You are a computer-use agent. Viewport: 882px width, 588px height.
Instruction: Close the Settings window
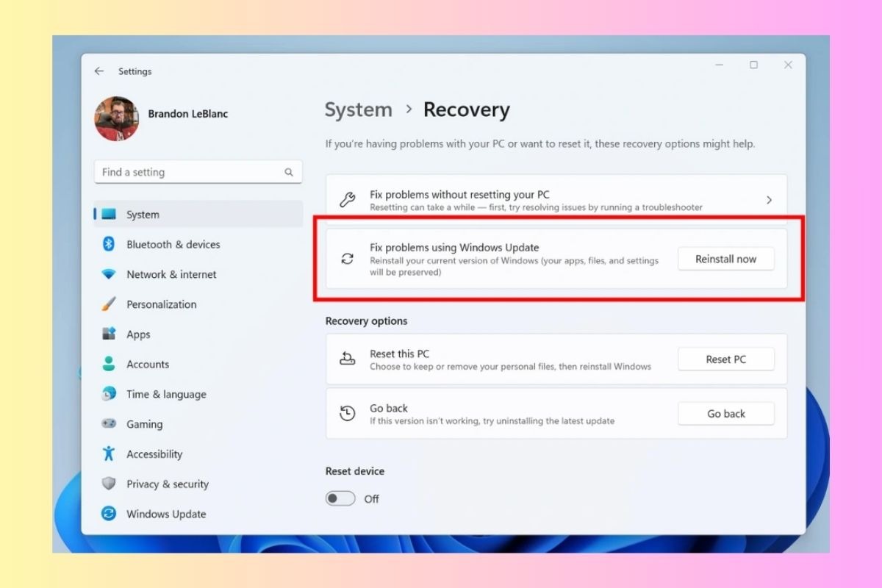click(x=788, y=65)
